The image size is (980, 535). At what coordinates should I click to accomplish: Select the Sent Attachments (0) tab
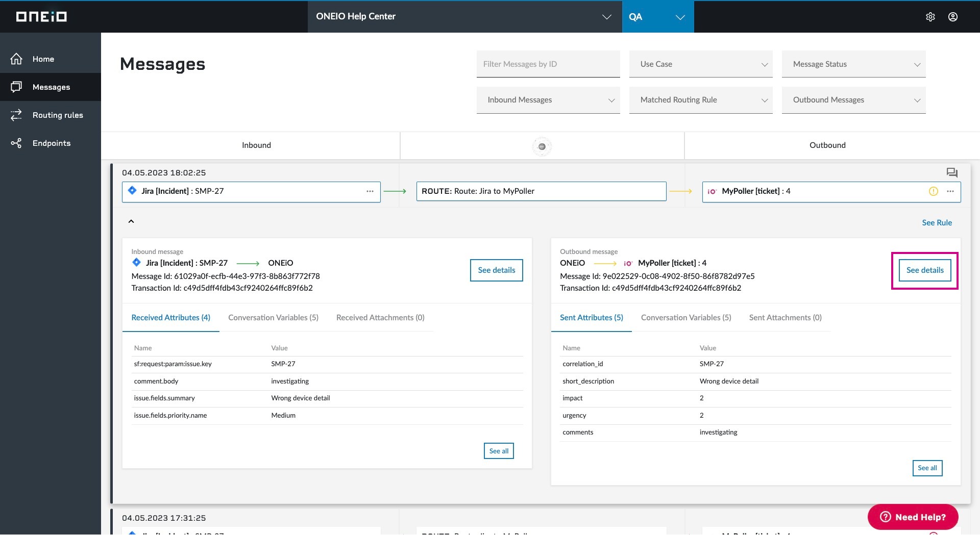tap(785, 317)
